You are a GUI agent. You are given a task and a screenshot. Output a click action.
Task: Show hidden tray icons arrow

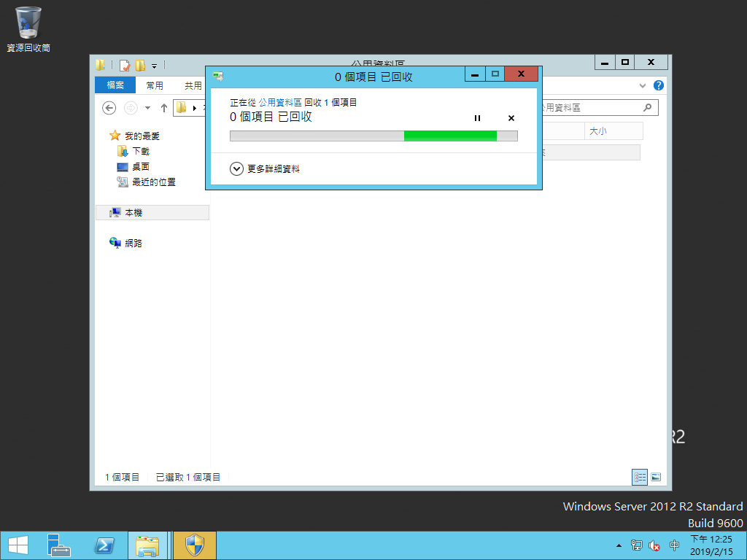click(x=619, y=545)
